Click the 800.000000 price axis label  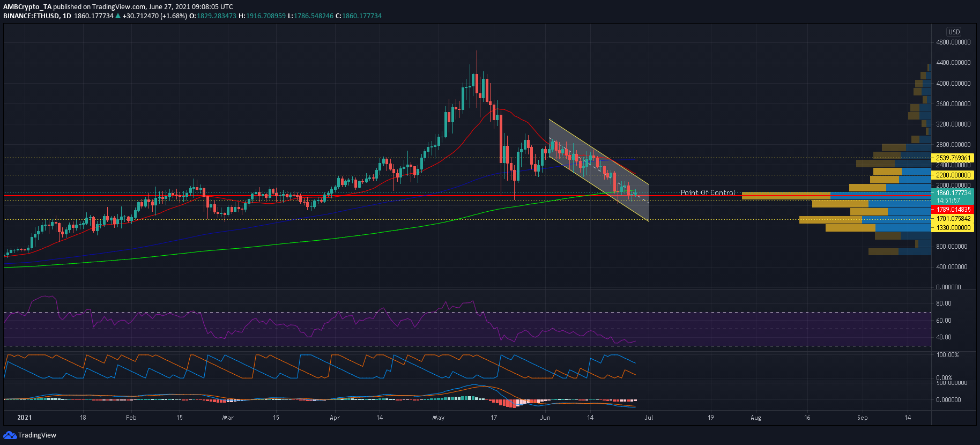tap(952, 247)
